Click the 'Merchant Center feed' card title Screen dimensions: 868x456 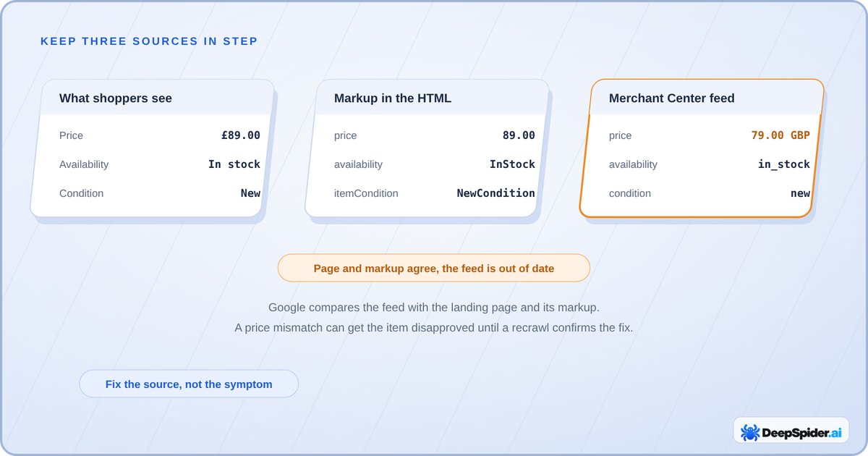(x=672, y=98)
